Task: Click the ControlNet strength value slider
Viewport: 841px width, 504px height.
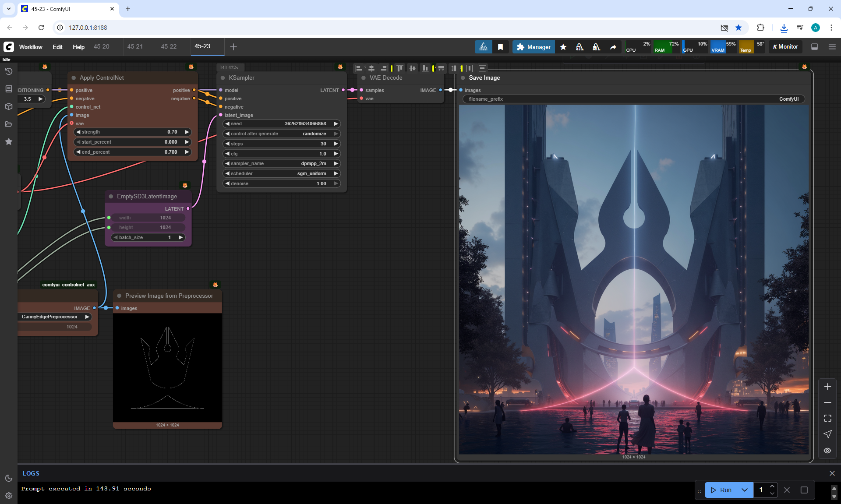Action: coord(132,132)
